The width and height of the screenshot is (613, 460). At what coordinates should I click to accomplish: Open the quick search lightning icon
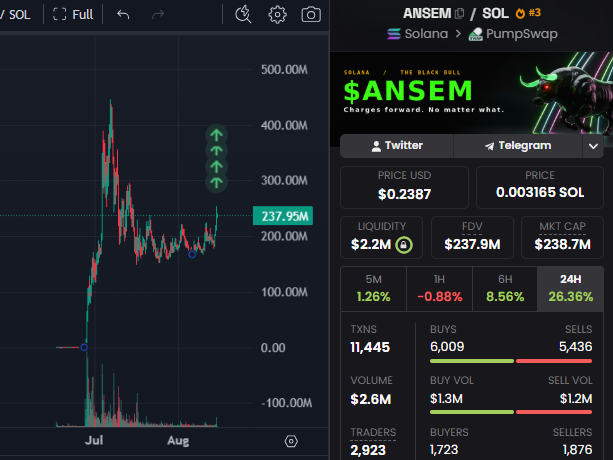(243, 14)
